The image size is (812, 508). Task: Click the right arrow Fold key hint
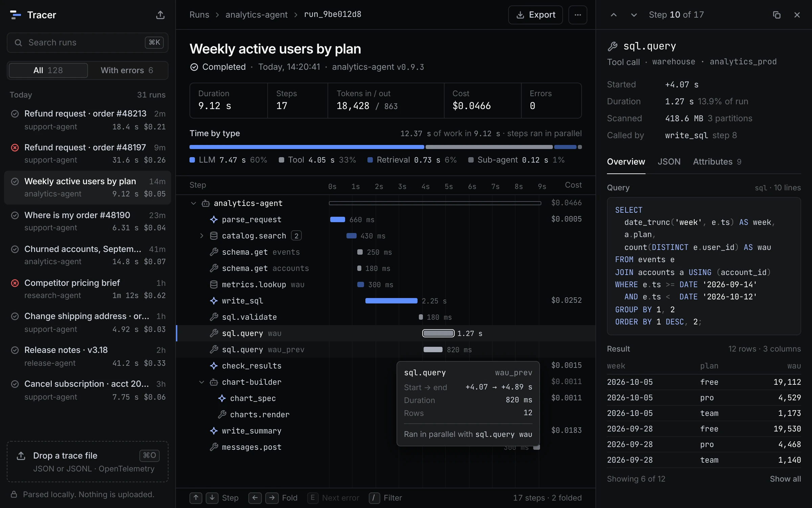(272, 498)
